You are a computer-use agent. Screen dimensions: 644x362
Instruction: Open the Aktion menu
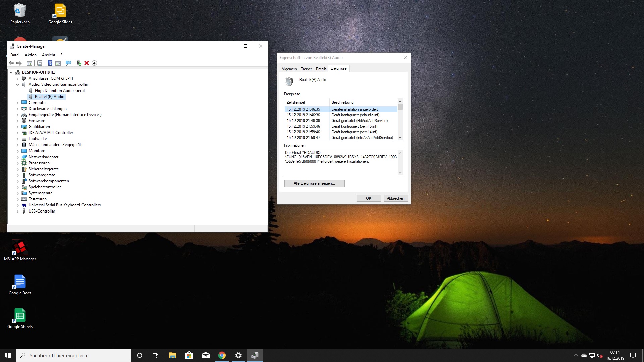pyautogui.click(x=31, y=55)
